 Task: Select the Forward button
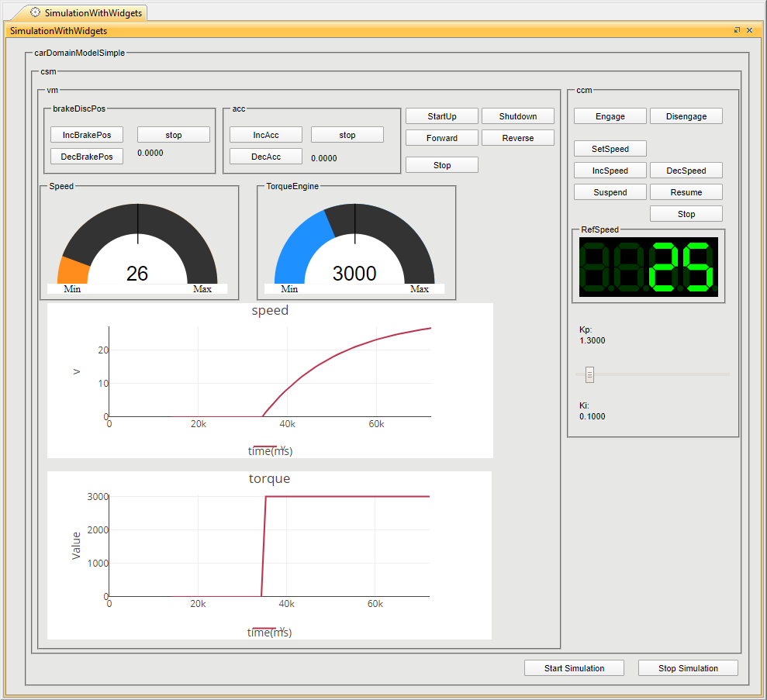pos(441,138)
